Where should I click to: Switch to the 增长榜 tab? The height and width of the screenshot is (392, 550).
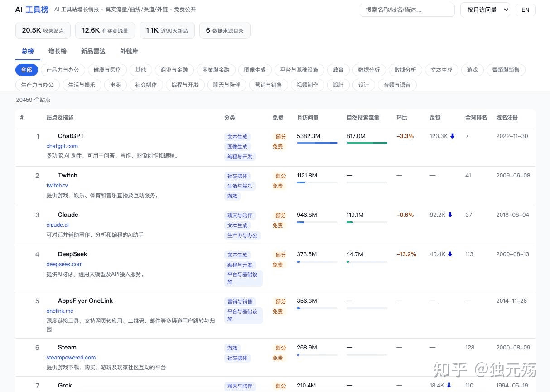pyautogui.click(x=58, y=51)
